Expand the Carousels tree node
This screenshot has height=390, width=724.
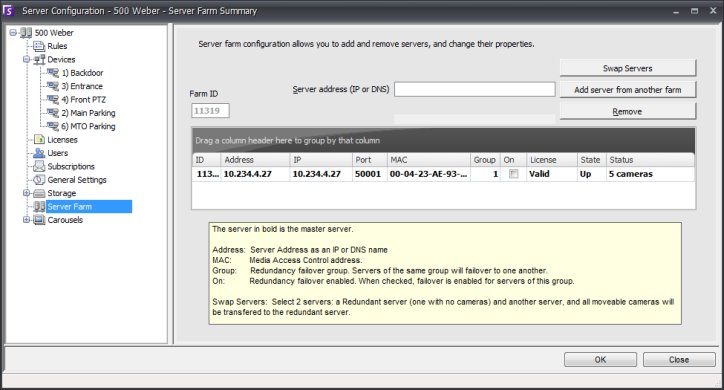[26, 220]
